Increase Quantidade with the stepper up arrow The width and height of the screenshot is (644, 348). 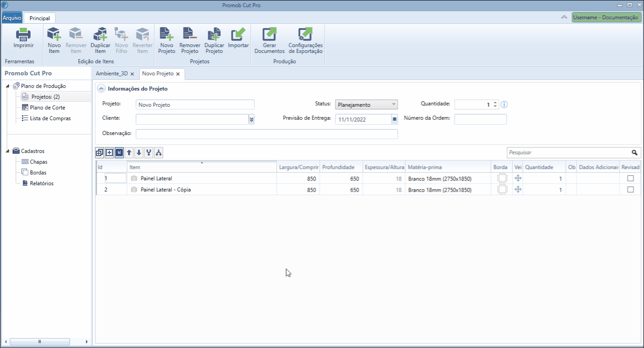(495, 102)
